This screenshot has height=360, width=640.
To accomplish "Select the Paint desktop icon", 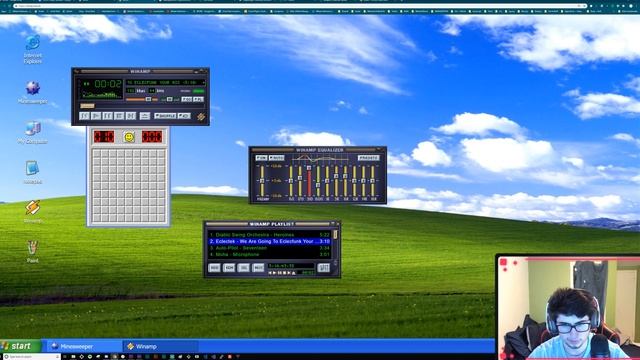I will pos(33,251).
